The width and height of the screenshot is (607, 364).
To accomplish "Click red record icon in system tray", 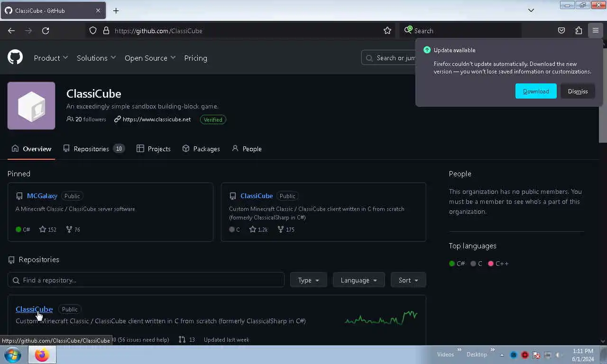I will tap(525, 355).
